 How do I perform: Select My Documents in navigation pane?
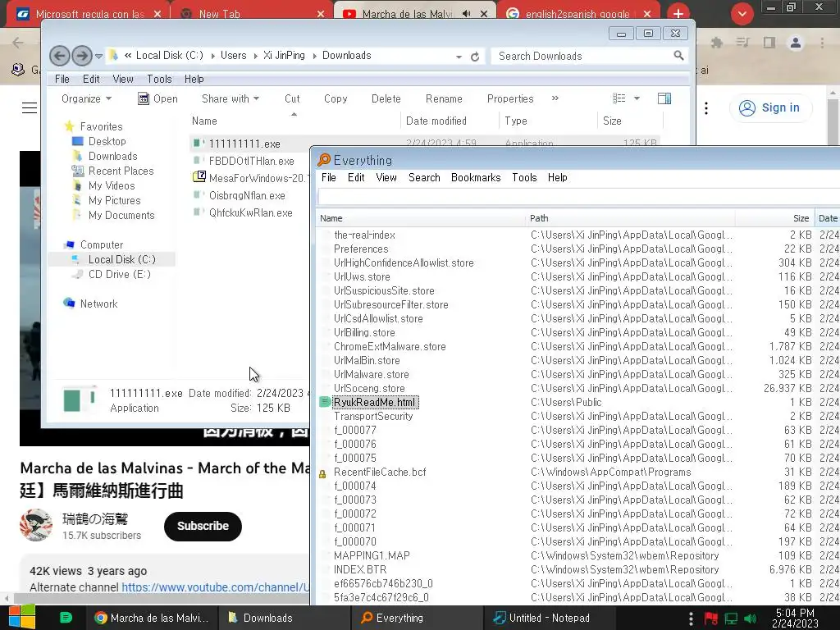121,215
